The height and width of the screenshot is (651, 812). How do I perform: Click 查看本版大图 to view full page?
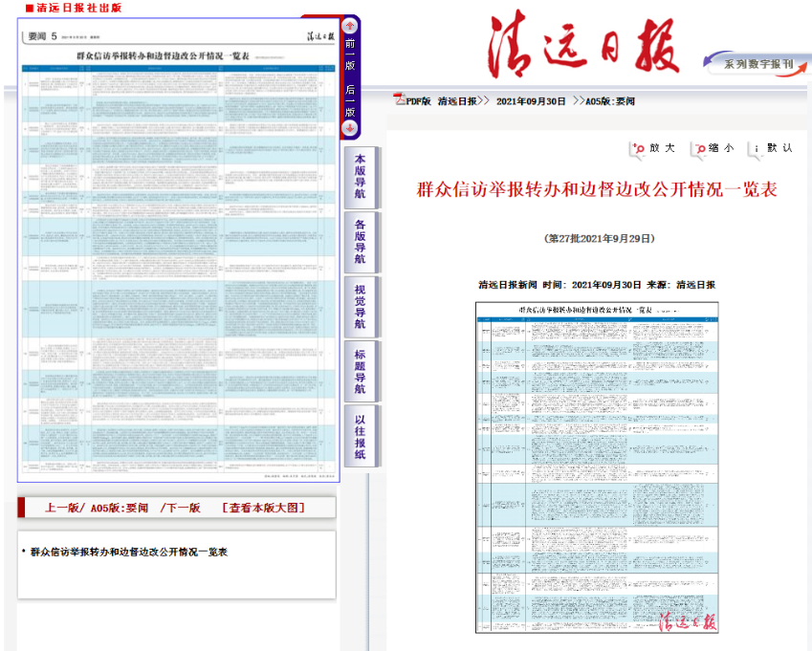[264, 508]
